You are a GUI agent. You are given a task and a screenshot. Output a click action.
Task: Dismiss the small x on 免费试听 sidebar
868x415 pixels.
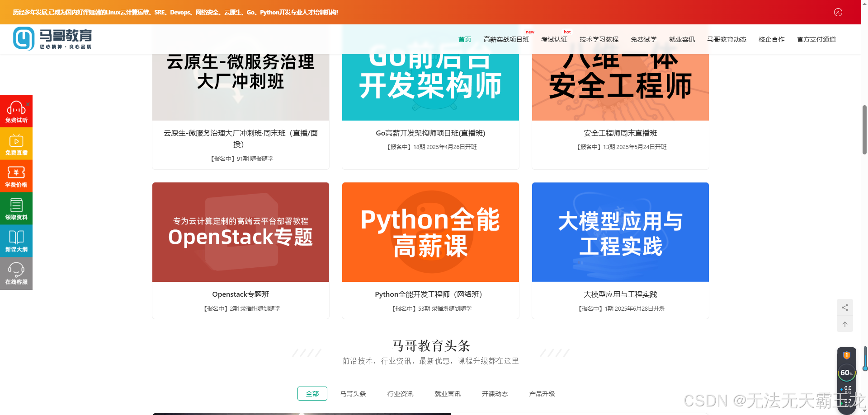pyautogui.click(x=28, y=104)
